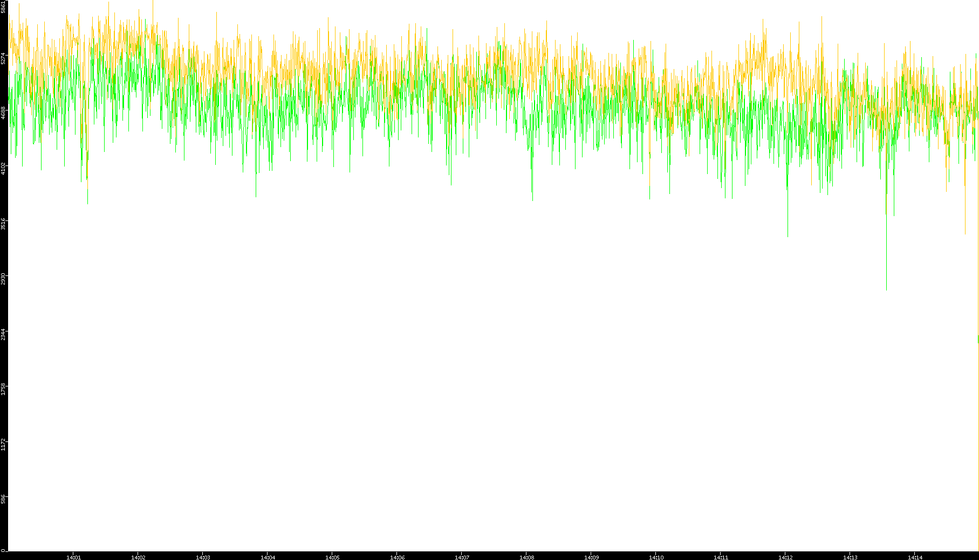Click the 14:01 time axis label
The height and width of the screenshot is (560, 979).
point(73,557)
